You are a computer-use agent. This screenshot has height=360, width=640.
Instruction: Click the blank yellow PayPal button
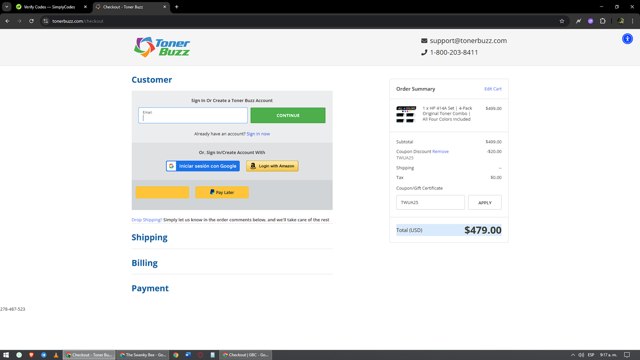pos(162,192)
